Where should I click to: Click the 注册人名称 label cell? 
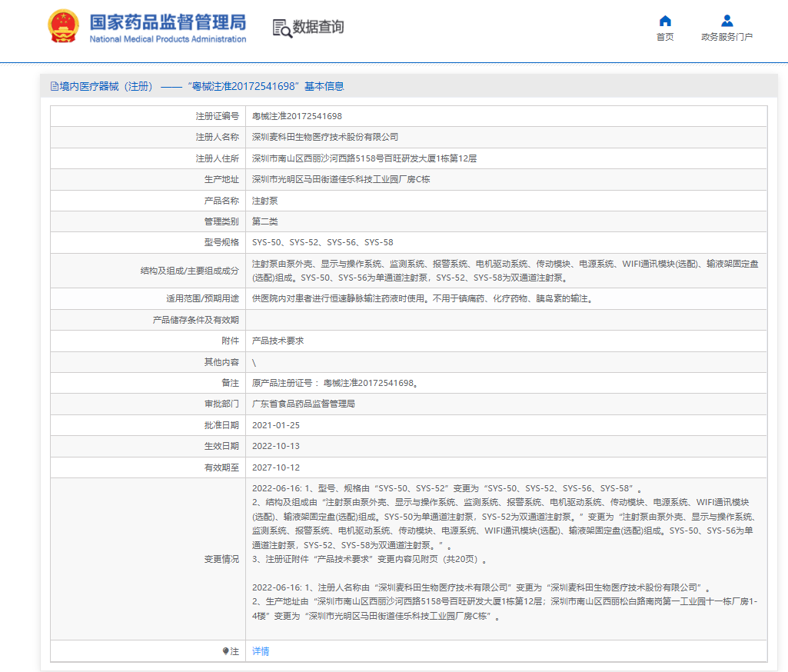pos(148,137)
